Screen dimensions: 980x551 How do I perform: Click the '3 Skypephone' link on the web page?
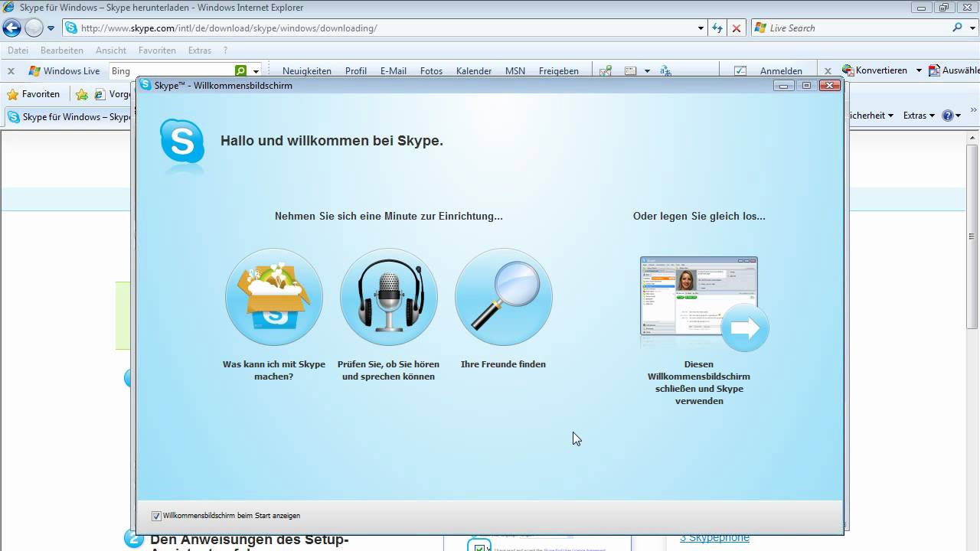[x=714, y=538]
